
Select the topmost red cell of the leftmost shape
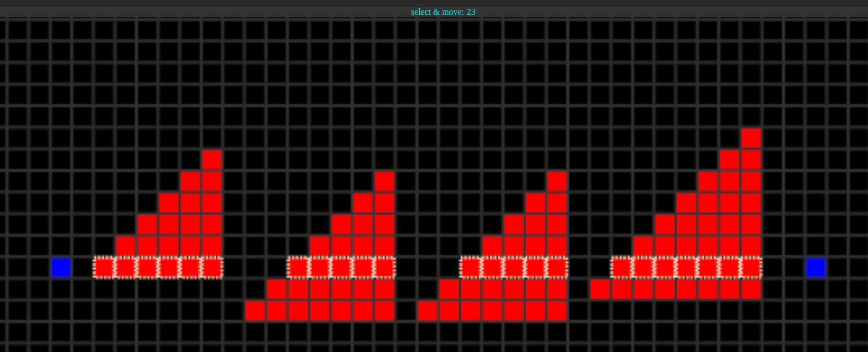[212, 160]
